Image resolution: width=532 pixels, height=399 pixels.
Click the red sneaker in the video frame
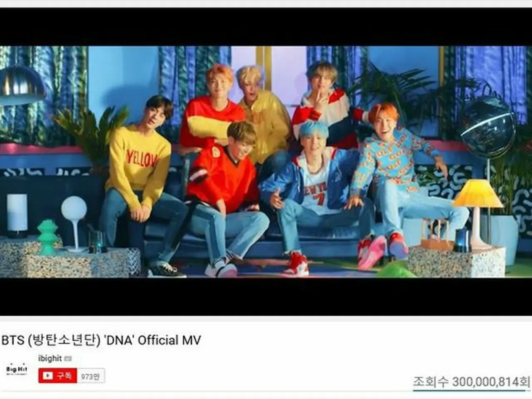coord(296,264)
